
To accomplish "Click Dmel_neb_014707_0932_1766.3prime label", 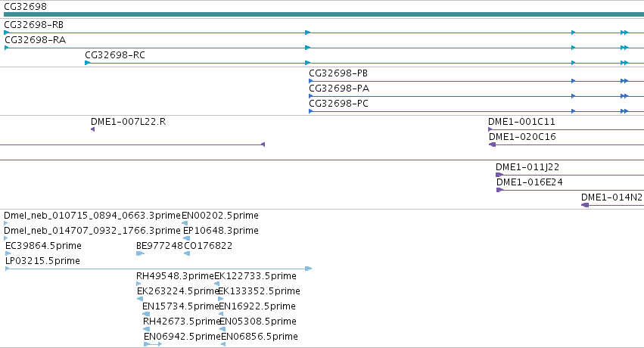I will [92, 231].
